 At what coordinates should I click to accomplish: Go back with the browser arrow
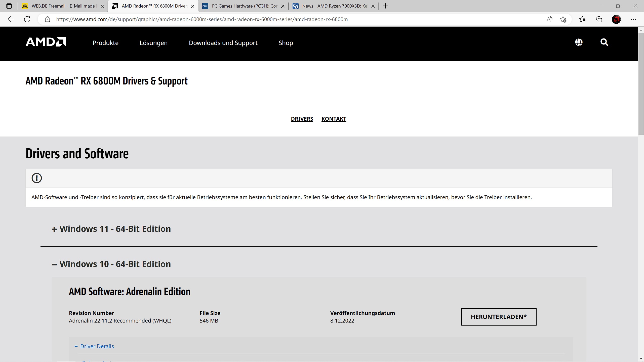coord(11,19)
